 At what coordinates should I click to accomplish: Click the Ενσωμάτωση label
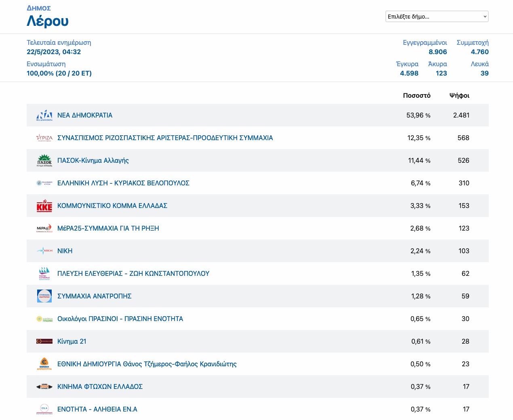[x=46, y=64]
